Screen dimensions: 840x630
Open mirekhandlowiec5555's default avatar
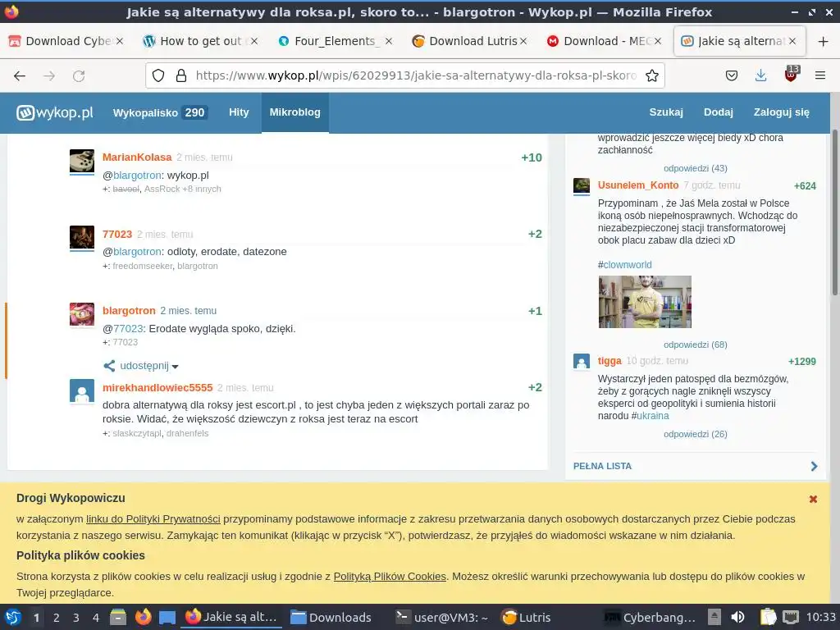click(x=82, y=391)
